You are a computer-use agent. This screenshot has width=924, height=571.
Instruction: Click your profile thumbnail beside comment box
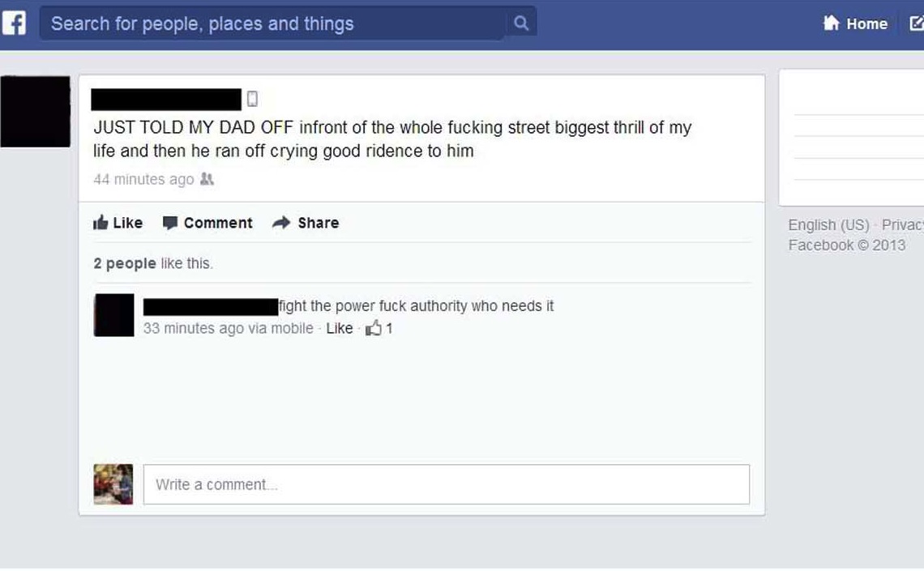tap(113, 484)
